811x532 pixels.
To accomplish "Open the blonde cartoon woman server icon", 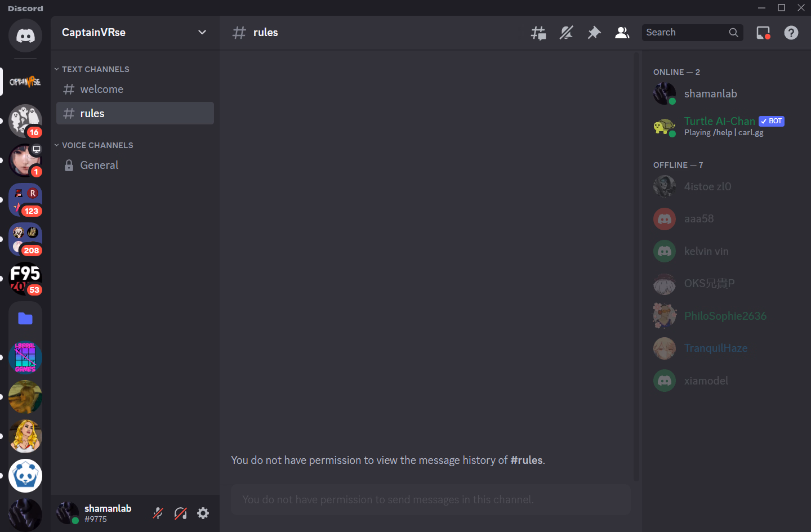I will pyautogui.click(x=25, y=436).
